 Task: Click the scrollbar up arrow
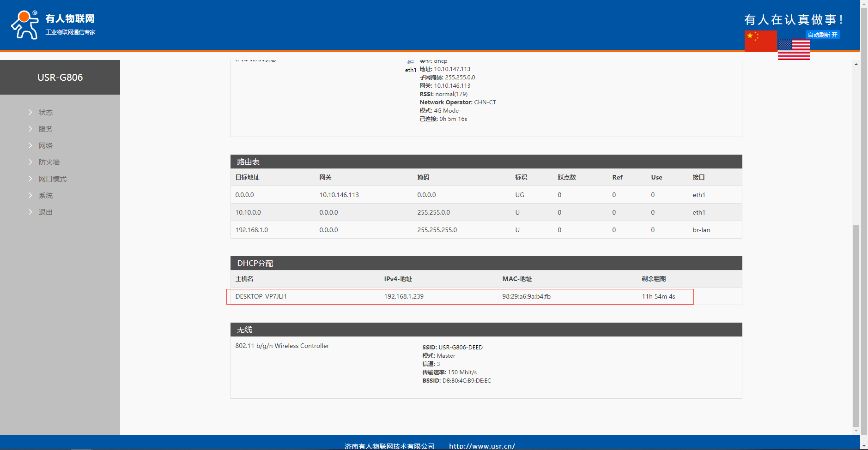(x=856, y=64)
